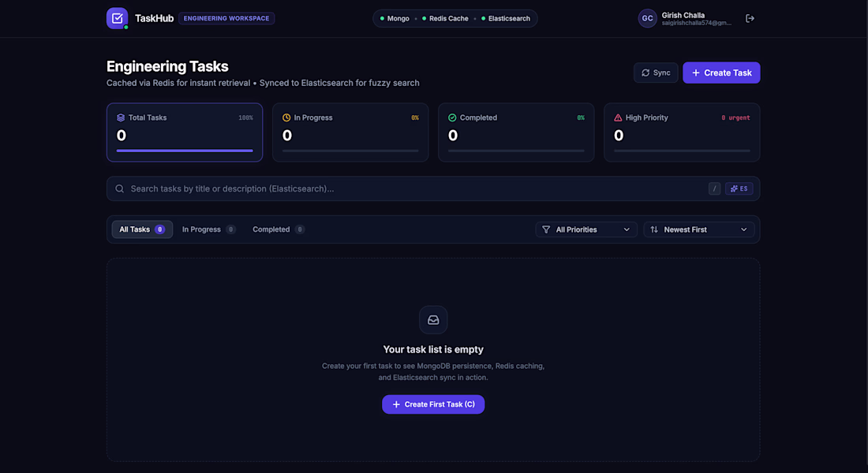The width and height of the screenshot is (868, 473).
Task: Click the In Progress card progress bar
Action: [x=350, y=151]
